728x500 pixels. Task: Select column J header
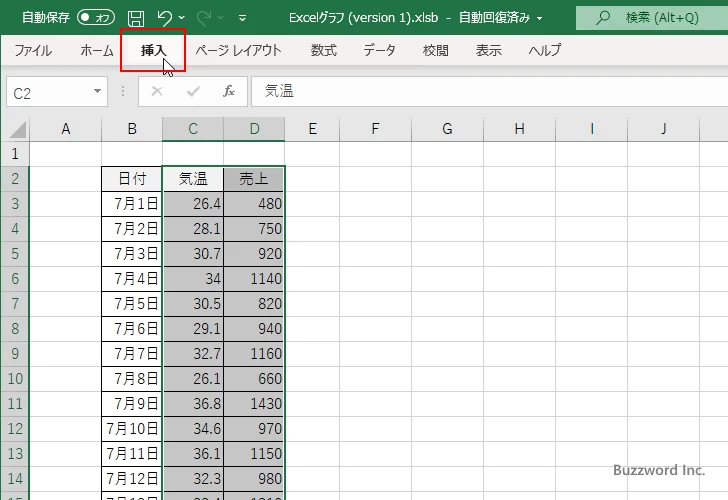[663, 129]
